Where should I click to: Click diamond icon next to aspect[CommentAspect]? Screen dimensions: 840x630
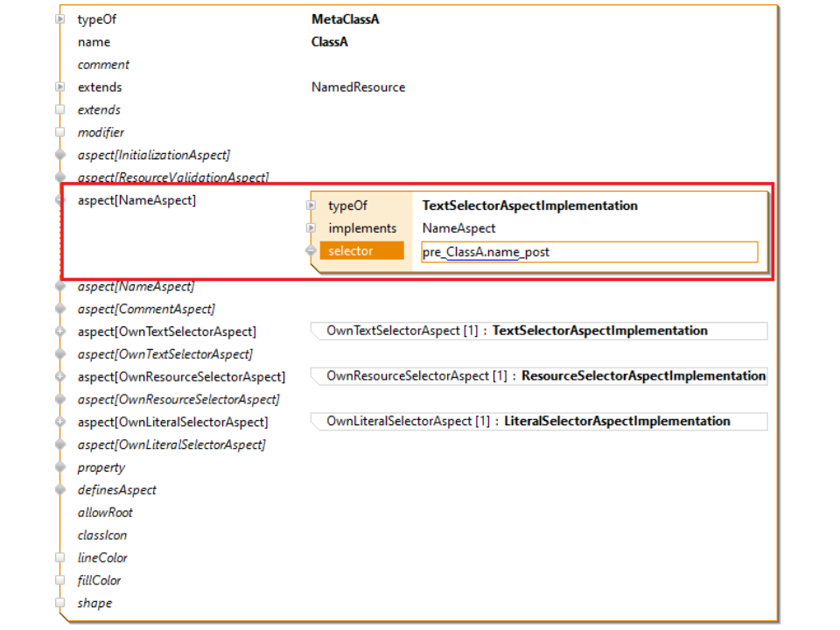[x=60, y=309]
